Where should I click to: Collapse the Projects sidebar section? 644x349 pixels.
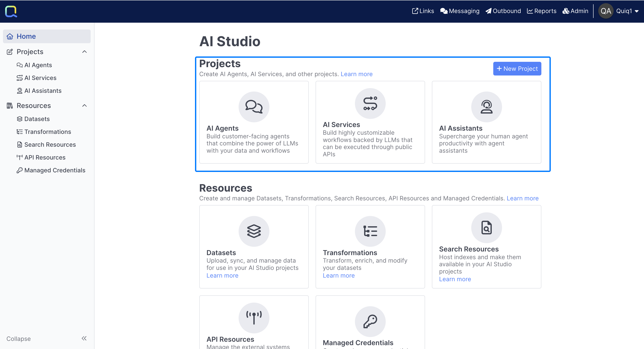(84, 52)
